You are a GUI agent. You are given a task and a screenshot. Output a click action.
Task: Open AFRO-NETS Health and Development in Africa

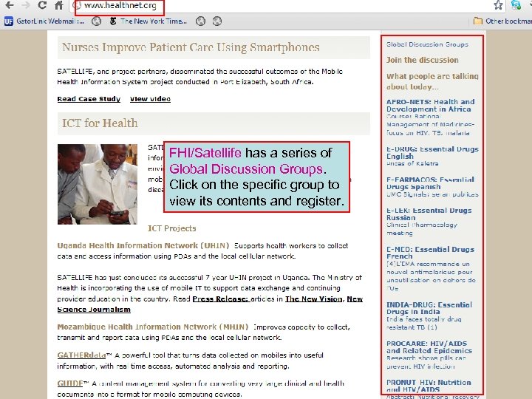click(x=431, y=106)
